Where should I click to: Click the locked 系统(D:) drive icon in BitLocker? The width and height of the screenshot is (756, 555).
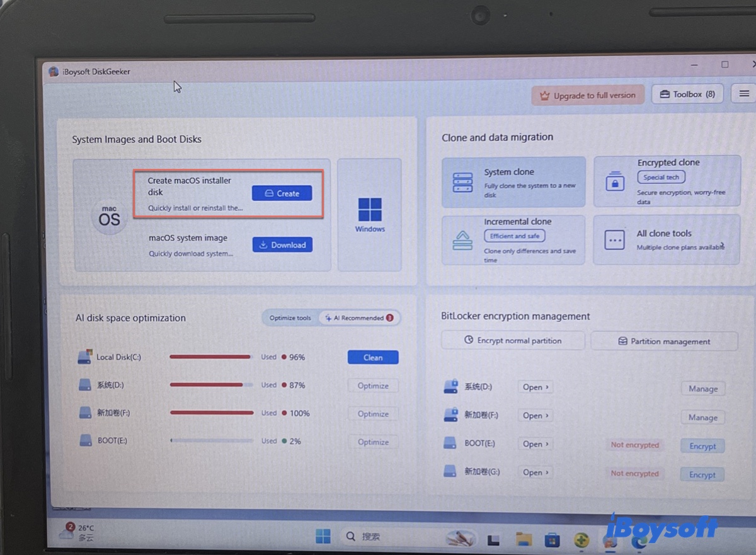coord(451,386)
